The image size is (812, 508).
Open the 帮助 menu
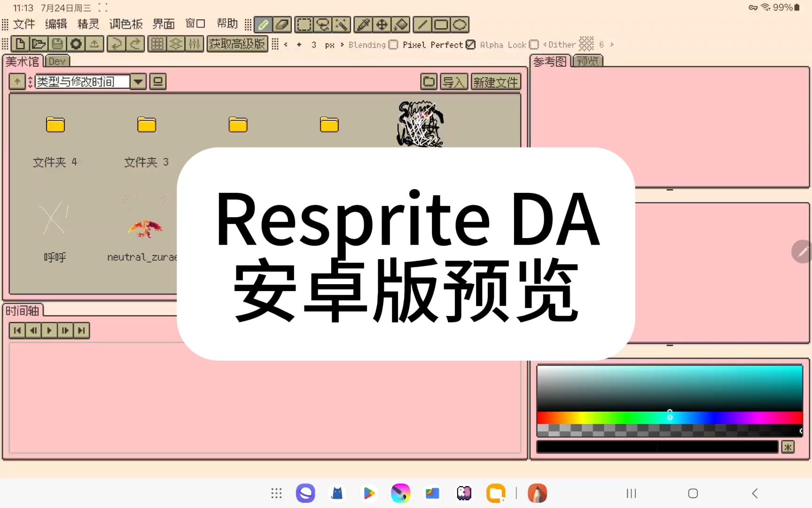tap(227, 24)
